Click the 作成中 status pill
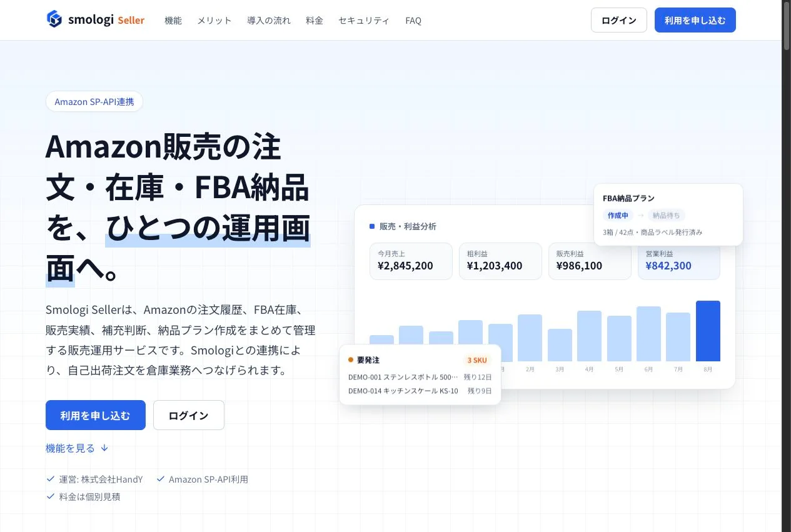 618,215
